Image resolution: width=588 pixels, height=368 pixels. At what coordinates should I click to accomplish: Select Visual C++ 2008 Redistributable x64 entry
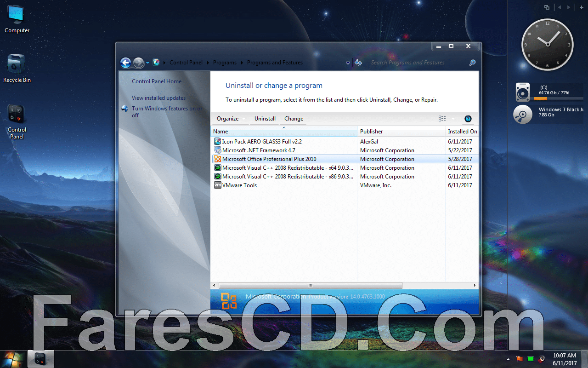point(288,168)
